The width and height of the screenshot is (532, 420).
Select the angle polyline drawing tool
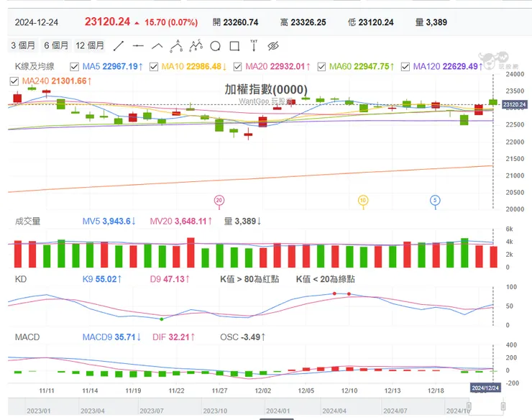[157, 46]
